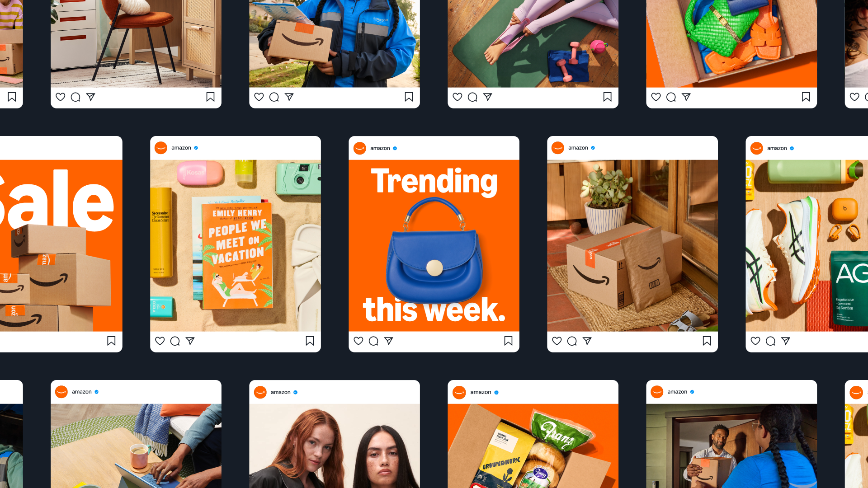Comment on the Trending this week post

(373, 341)
